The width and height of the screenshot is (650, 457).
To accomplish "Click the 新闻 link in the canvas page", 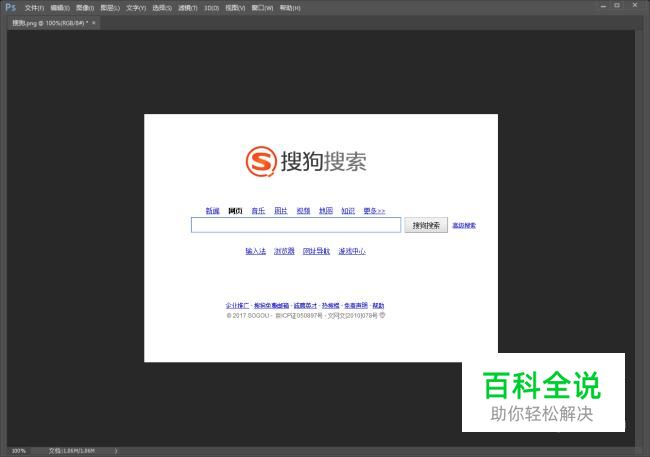I will [213, 211].
